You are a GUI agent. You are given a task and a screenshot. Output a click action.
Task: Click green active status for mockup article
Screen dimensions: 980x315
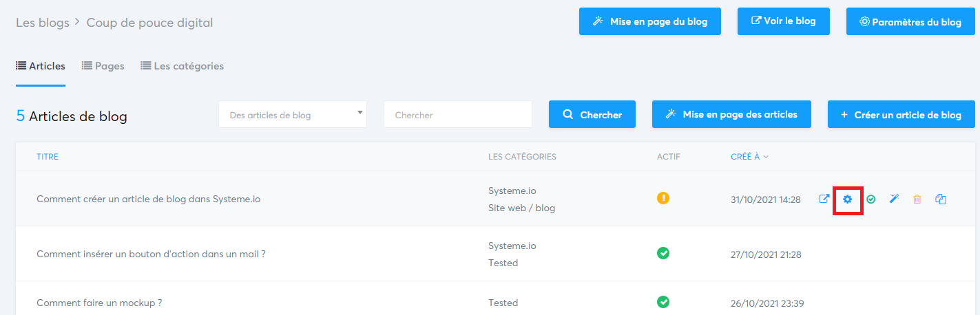coord(663,302)
